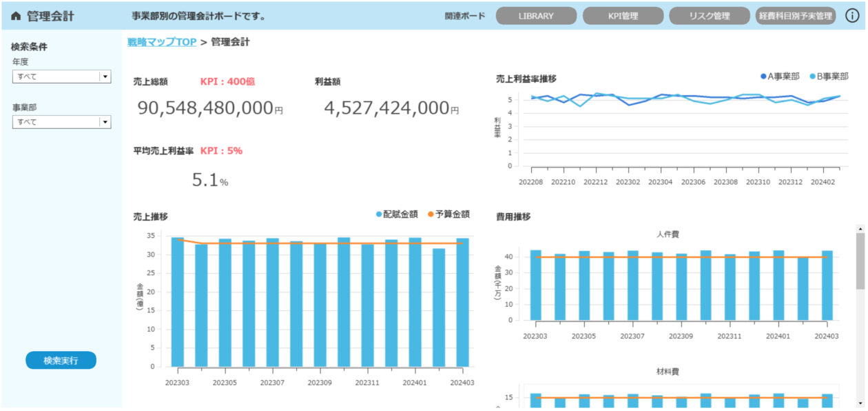Toggle the A事業部 legend marker
The height and width of the screenshot is (411, 868).
pyautogui.click(x=763, y=76)
